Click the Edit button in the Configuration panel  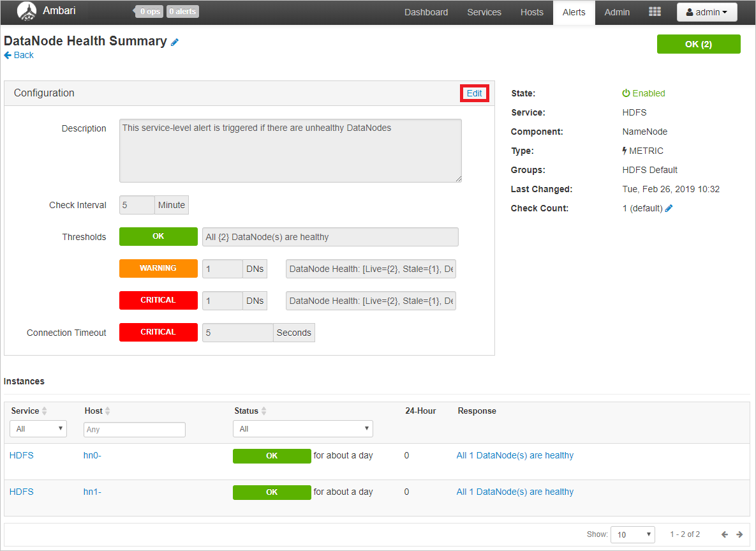474,93
